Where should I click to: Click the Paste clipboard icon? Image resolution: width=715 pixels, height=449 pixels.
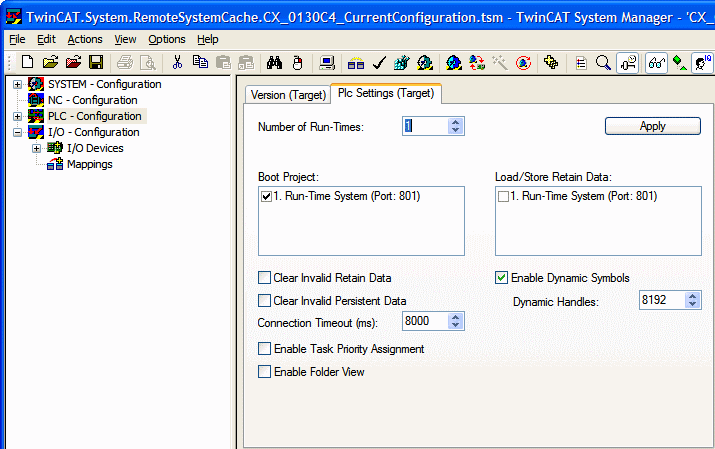[x=223, y=62]
